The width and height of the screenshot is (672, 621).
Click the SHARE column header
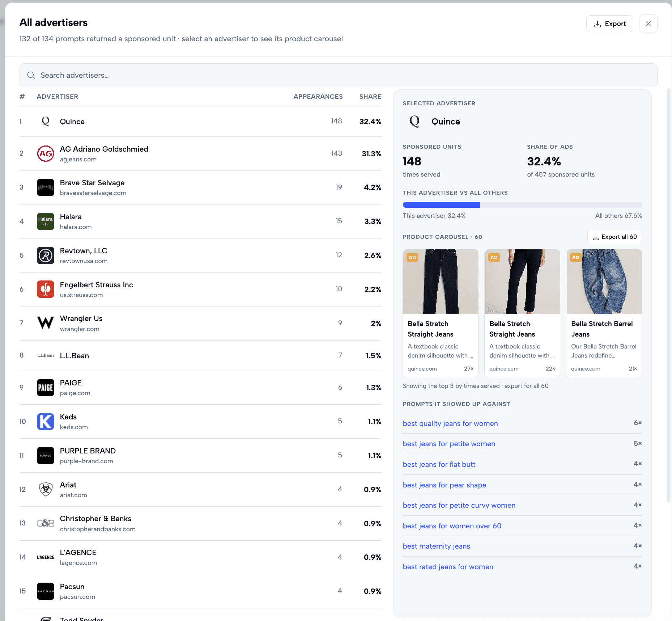click(370, 97)
